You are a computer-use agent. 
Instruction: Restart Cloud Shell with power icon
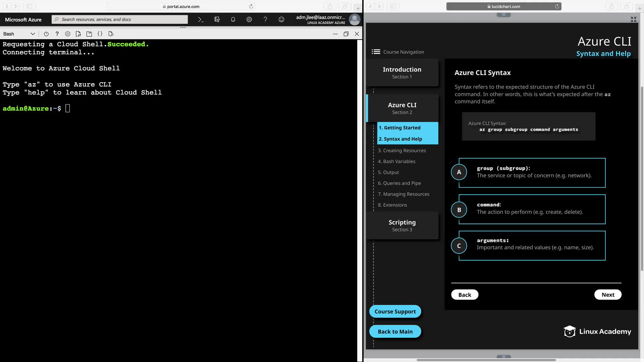click(46, 34)
